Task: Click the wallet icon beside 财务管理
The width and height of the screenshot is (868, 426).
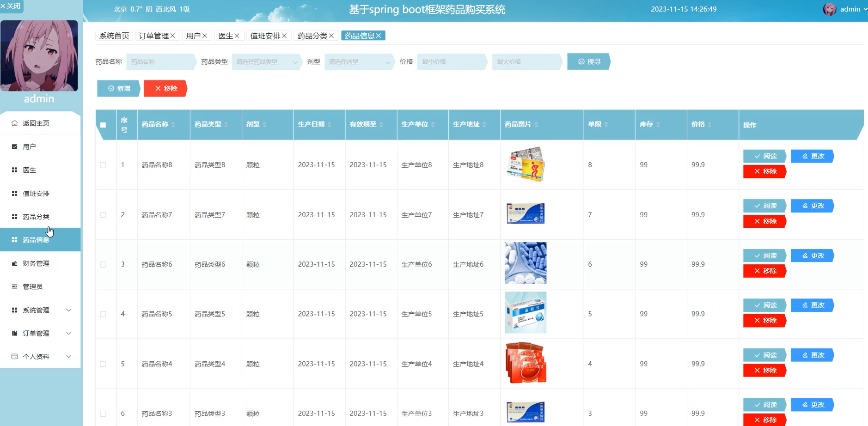Action: (x=14, y=263)
